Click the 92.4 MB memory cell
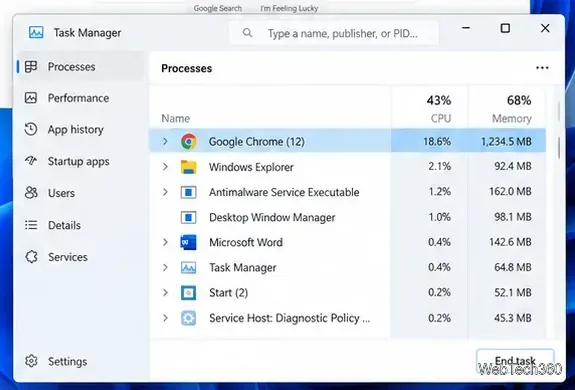The width and height of the screenshot is (575, 390). (513, 166)
